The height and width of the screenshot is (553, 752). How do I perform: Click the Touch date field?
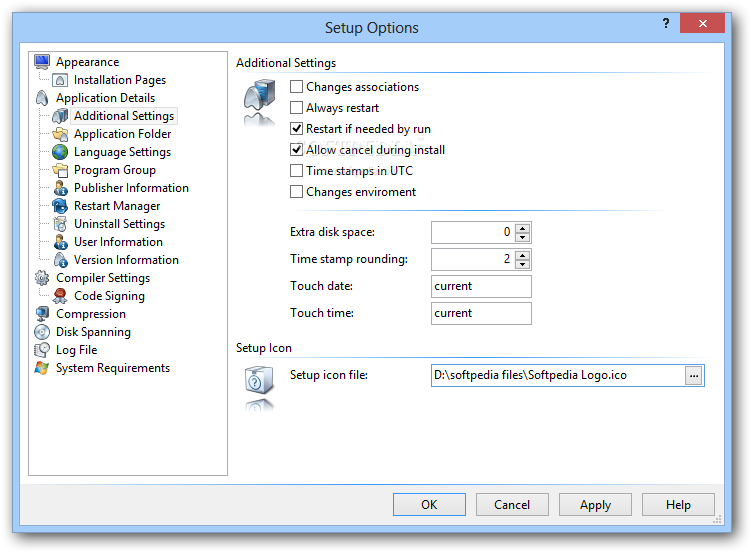[x=481, y=286]
